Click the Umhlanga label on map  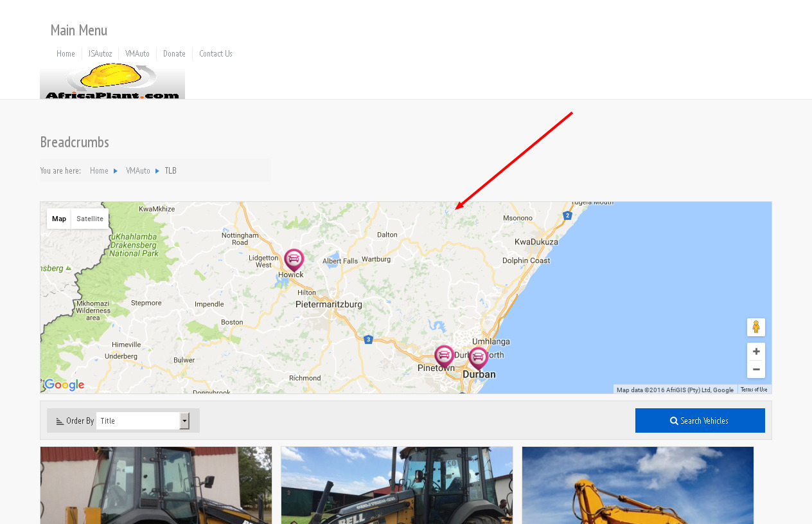[x=491, y=341]
